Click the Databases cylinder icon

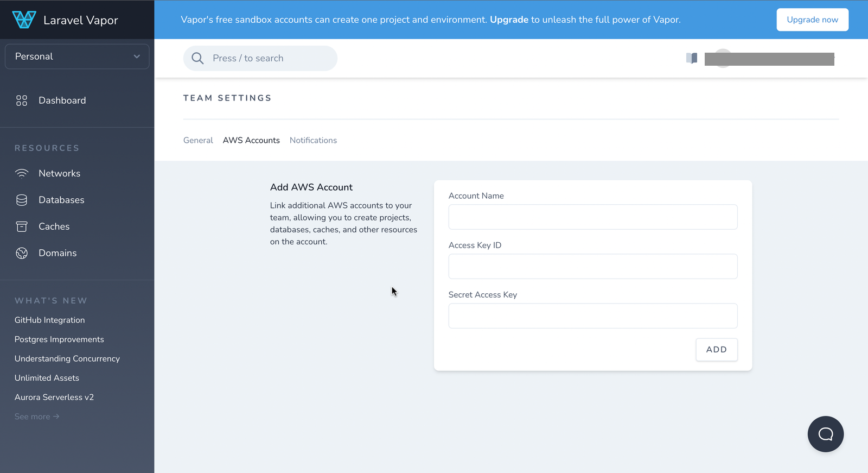coord(22,200)
